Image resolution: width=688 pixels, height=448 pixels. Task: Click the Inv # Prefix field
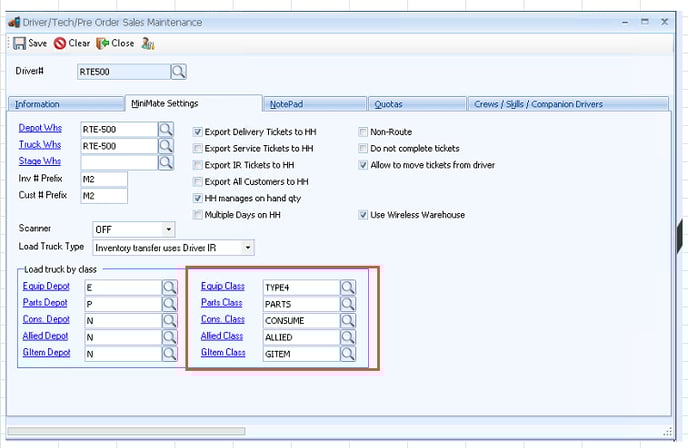104,179
